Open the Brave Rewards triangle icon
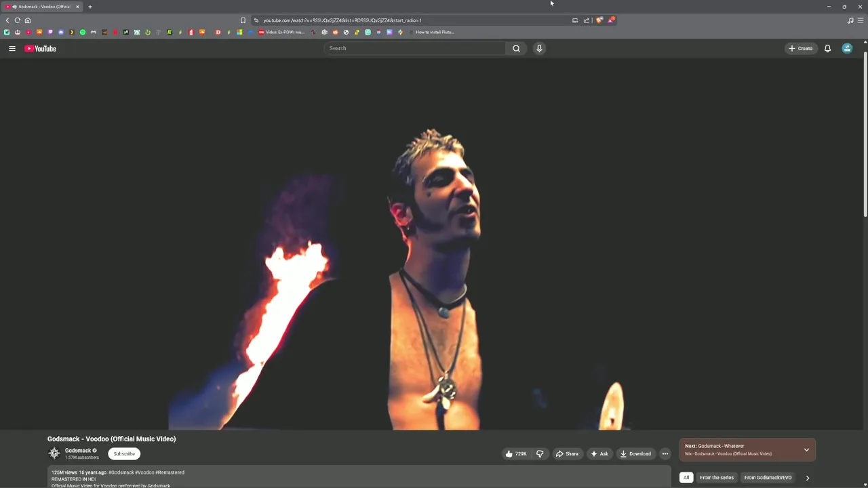Screen dimensions: 868x488 point(611,20)
